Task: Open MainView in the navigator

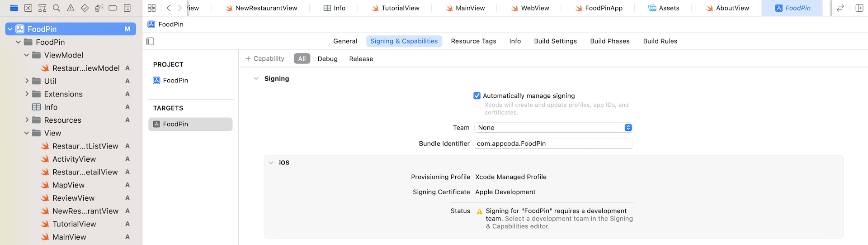Action: [64, 237]
